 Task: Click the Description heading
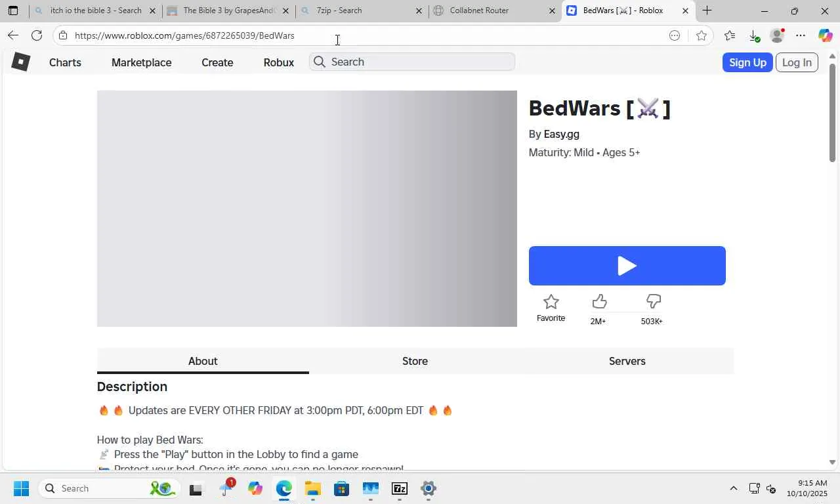pos(132,387)
